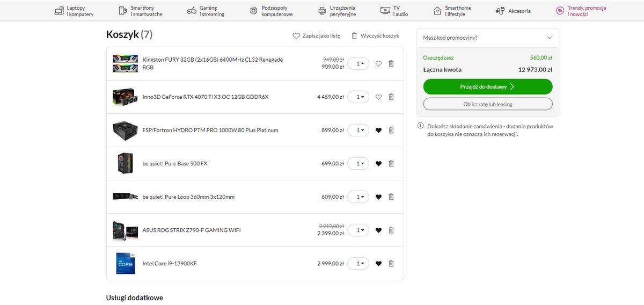Click Pure Base 500 FX case thumbnail
644x305 pixels.
pos(126,163)
